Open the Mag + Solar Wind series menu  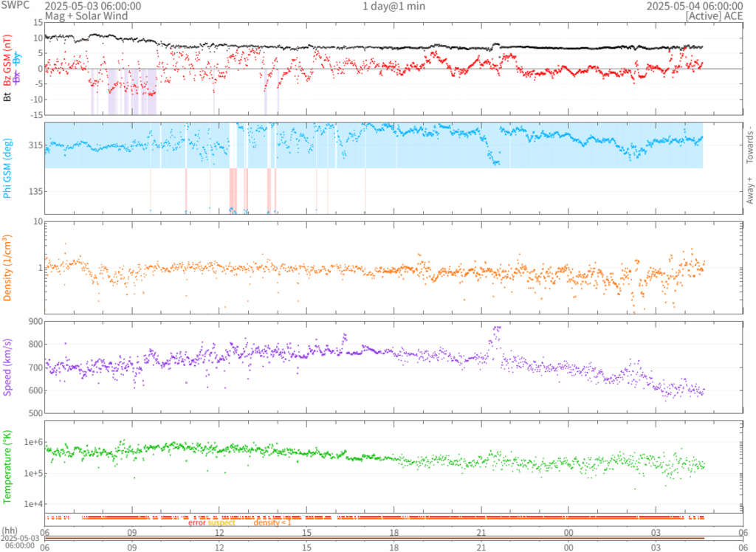[x=86, y=15]
